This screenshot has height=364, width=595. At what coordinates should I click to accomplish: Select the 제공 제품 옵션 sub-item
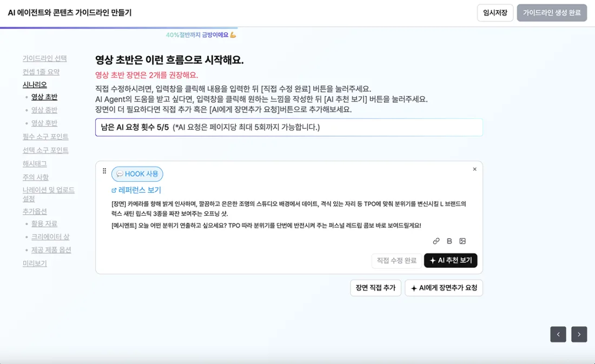click(x=51, y=250)
